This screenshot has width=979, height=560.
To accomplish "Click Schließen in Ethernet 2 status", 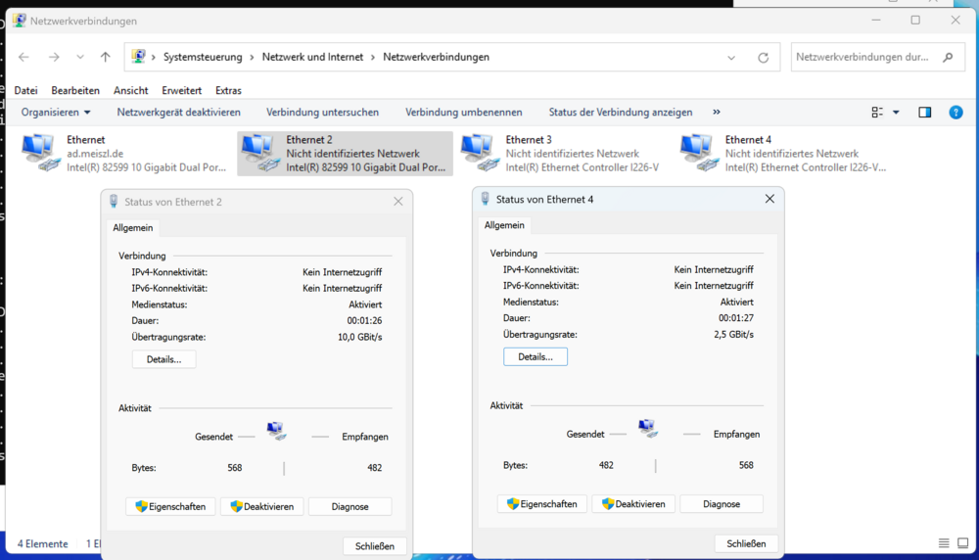I will [375, 546].
